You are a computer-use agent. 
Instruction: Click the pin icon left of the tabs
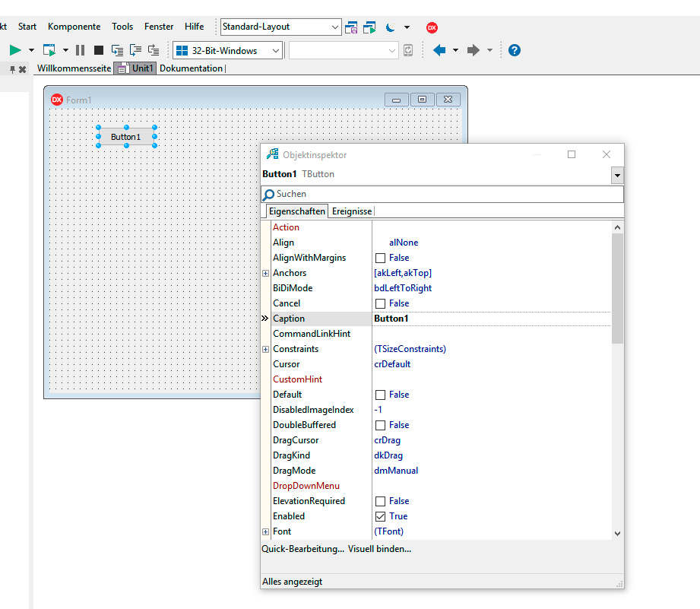coord(12,69)
